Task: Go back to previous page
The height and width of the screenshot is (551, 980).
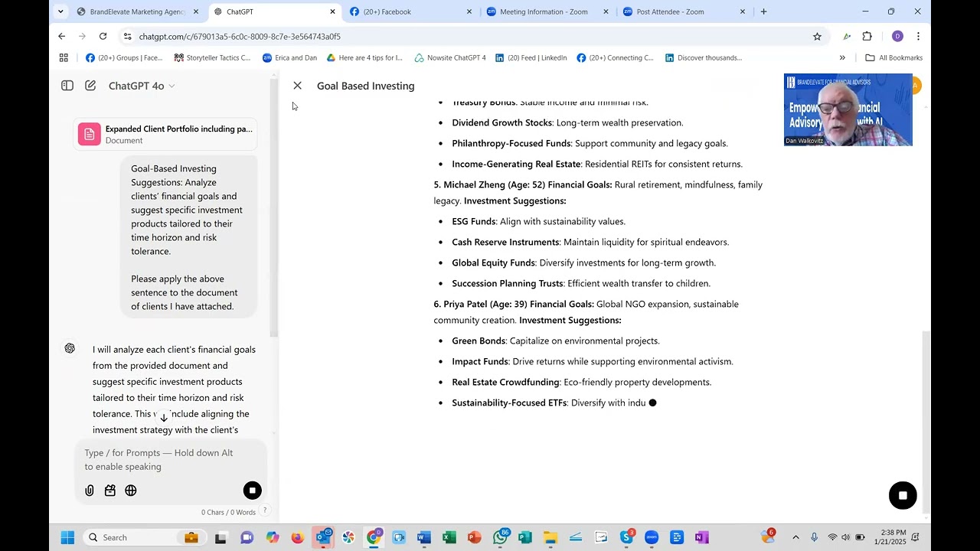Action: (x=62, y=36)
